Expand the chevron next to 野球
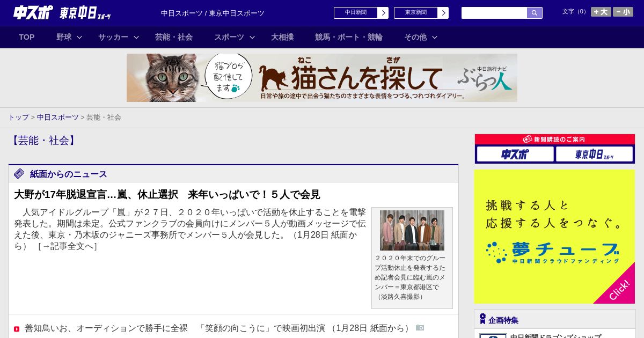 click(x=79, y=37)
